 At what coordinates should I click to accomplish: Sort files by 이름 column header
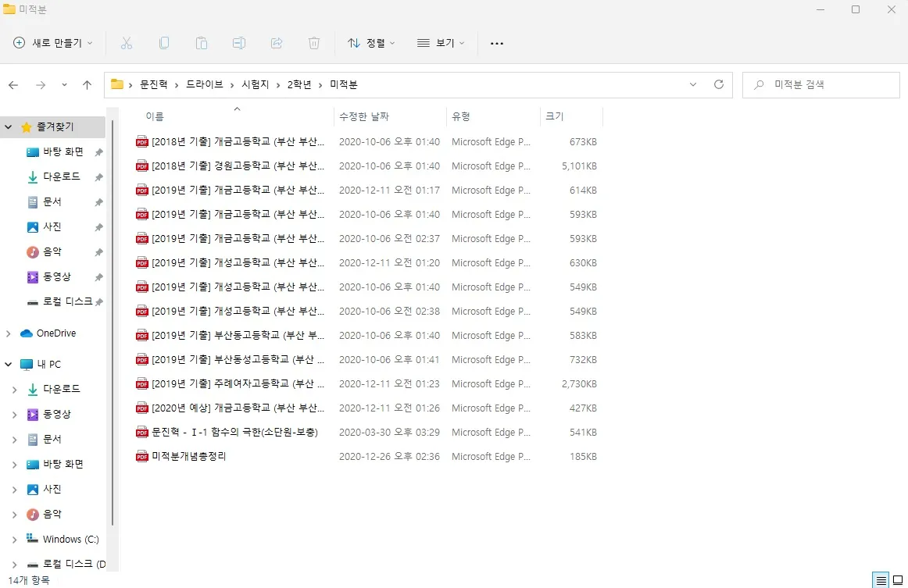click(155, 116)
